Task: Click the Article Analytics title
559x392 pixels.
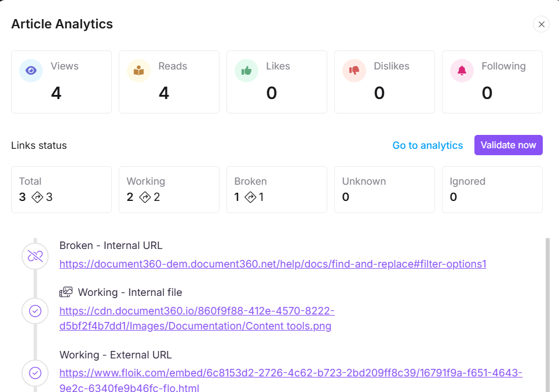Action: (x=62, y=24)
